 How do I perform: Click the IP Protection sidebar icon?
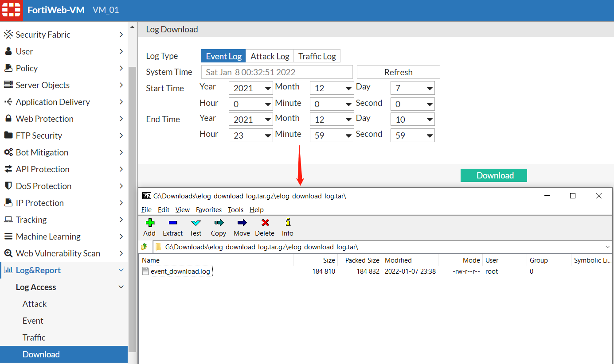click(x=8, y=203)
